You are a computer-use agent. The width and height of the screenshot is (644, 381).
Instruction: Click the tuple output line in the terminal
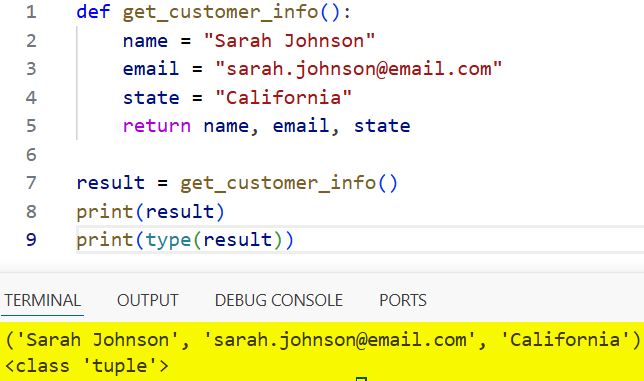[322, 340]
